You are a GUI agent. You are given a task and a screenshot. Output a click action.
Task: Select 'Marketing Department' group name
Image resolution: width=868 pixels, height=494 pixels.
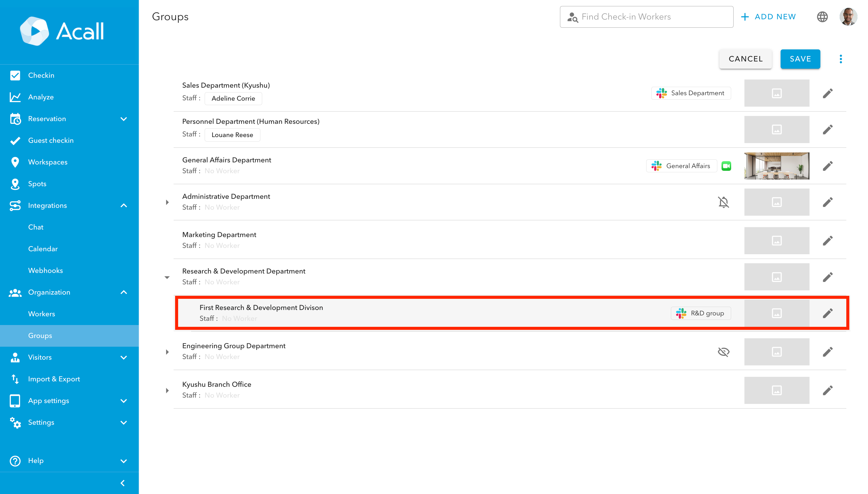point(219,235)
